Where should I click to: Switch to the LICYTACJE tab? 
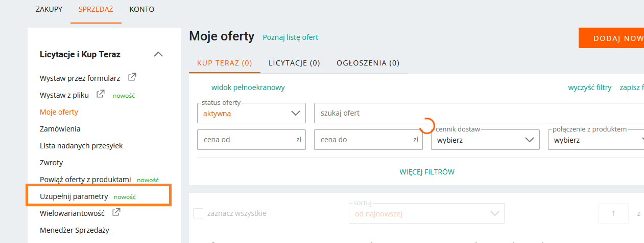pyautogui.click(x=294, y=63)
